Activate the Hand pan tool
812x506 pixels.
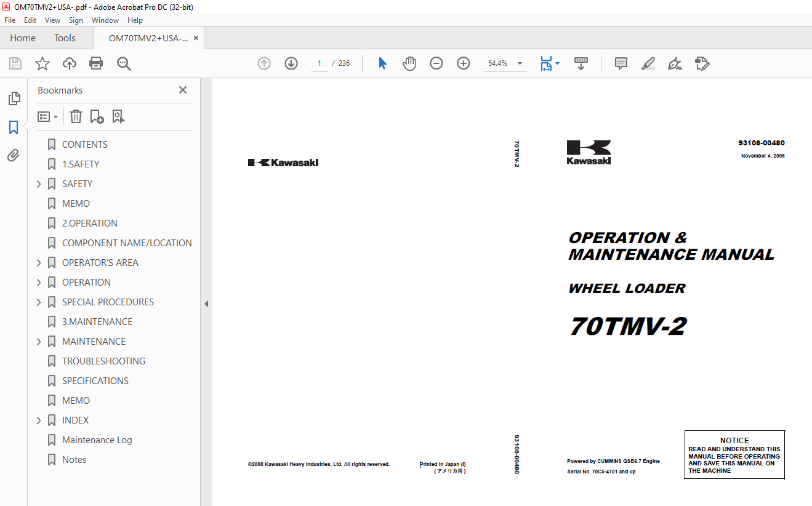pyautogui.click(x=409, y=63)
